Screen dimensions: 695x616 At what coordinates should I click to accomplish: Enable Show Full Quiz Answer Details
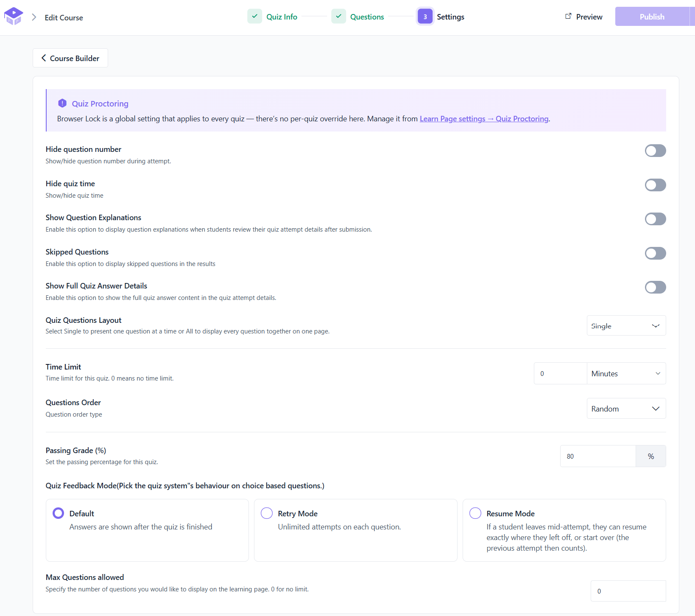tap(656, 287)
